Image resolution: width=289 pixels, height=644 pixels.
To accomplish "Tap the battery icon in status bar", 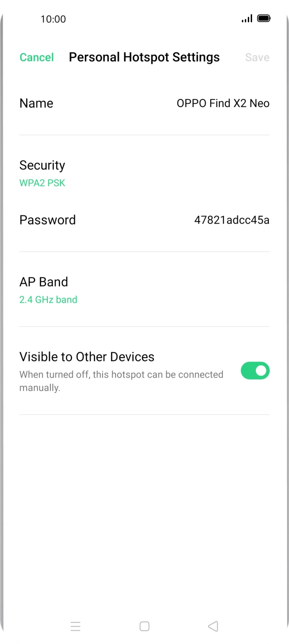I will coord(264,18).
